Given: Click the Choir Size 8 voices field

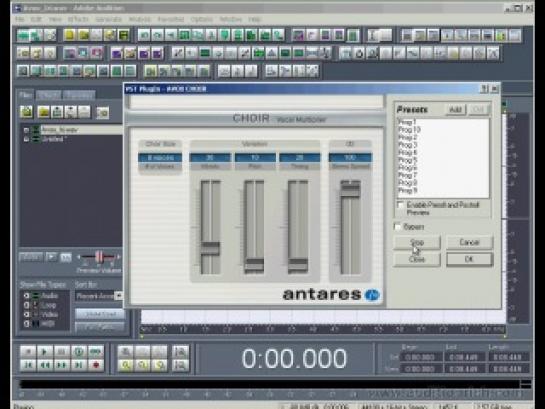Looking at the screenshot, I should [x=160, y=157].
